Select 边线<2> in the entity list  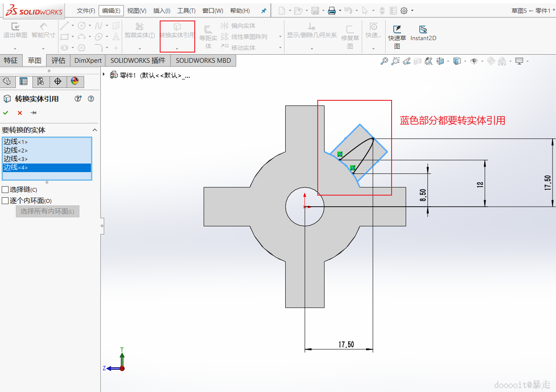tap(16, 150)
